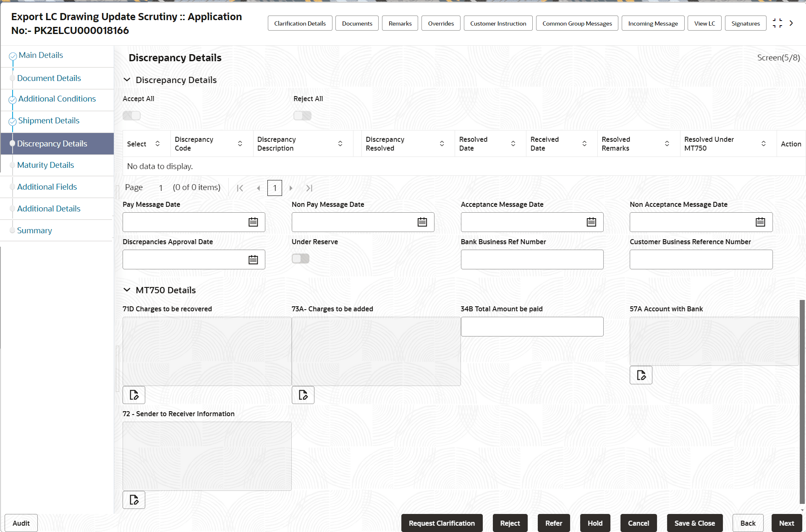Turn on the Under Reserve toggle
This screenshot has width=806, height=532.
[301, 258]
